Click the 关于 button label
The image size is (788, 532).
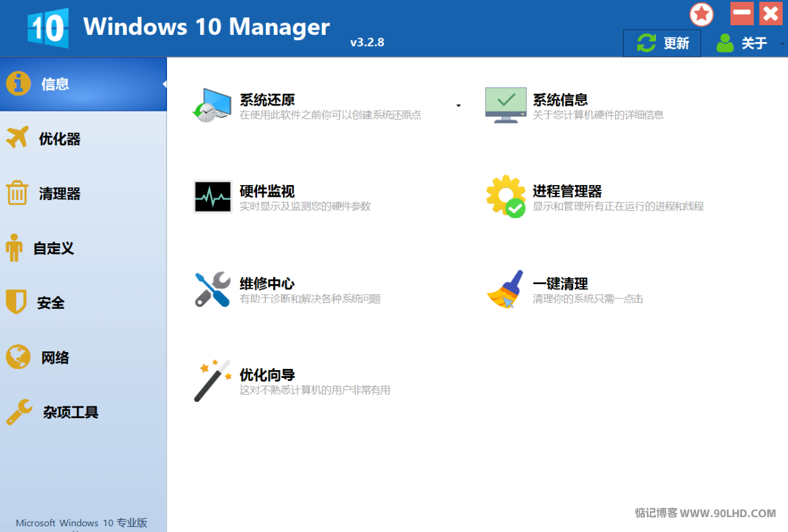(x=754, y=43)
